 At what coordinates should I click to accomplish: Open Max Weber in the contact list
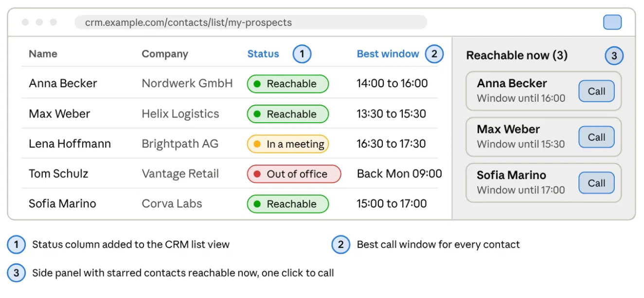tap(59, 114)
